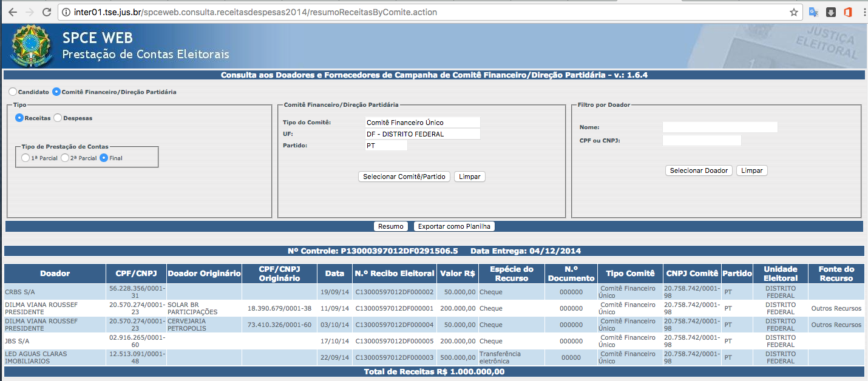The height and width of the screenshot is (381, 868).
Task: Click the browser back arrow
Action: (13, 12)
